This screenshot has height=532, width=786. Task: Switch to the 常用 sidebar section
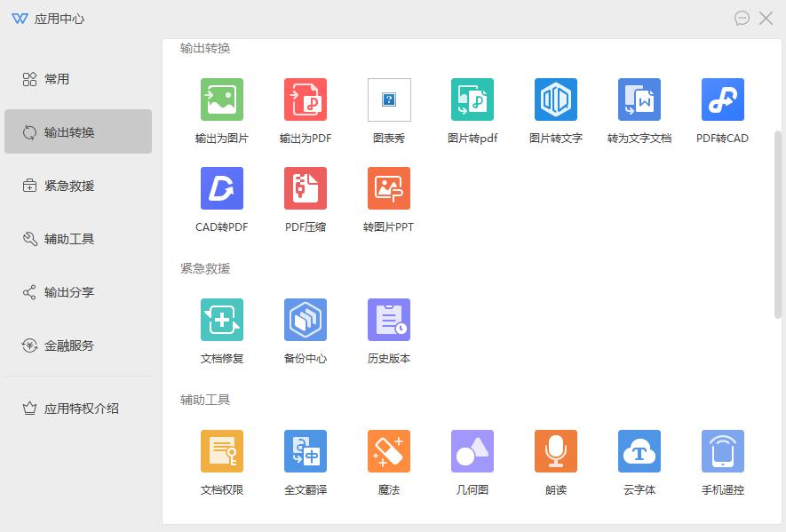[77, 78]
